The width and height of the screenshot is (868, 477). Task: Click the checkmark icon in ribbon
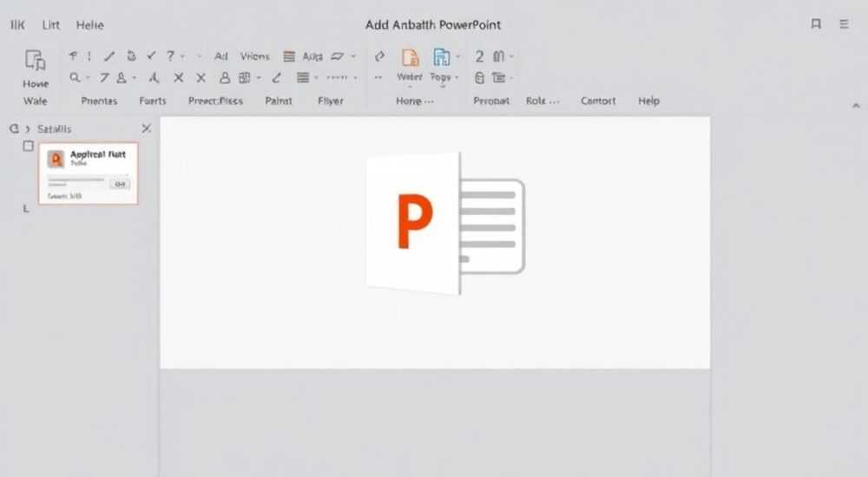pos(151,56)
